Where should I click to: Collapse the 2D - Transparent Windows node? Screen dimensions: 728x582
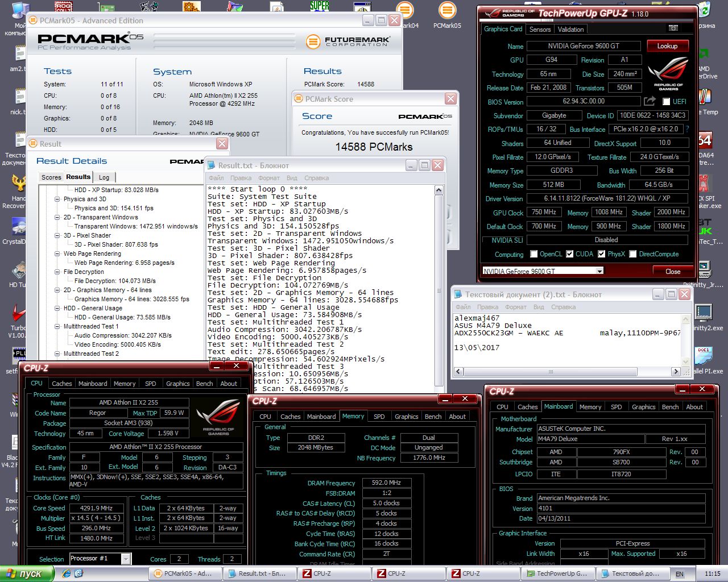pos(57,217)
